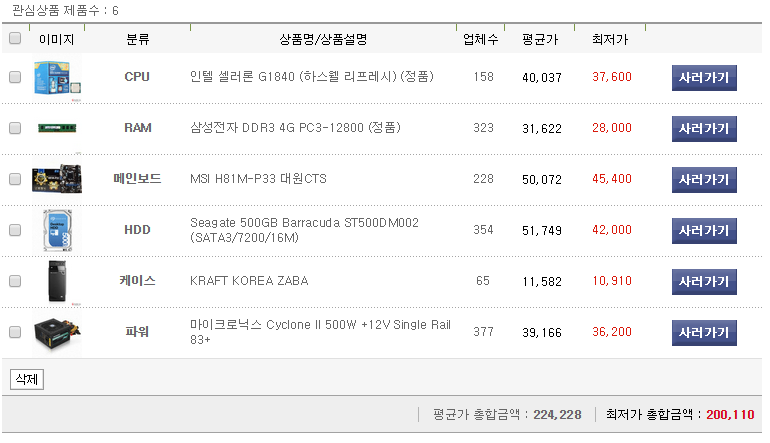The width and height of the screenshot is (770, 443).
Task: Check the RAM row checkbox
Action: (x=15, y=128)
